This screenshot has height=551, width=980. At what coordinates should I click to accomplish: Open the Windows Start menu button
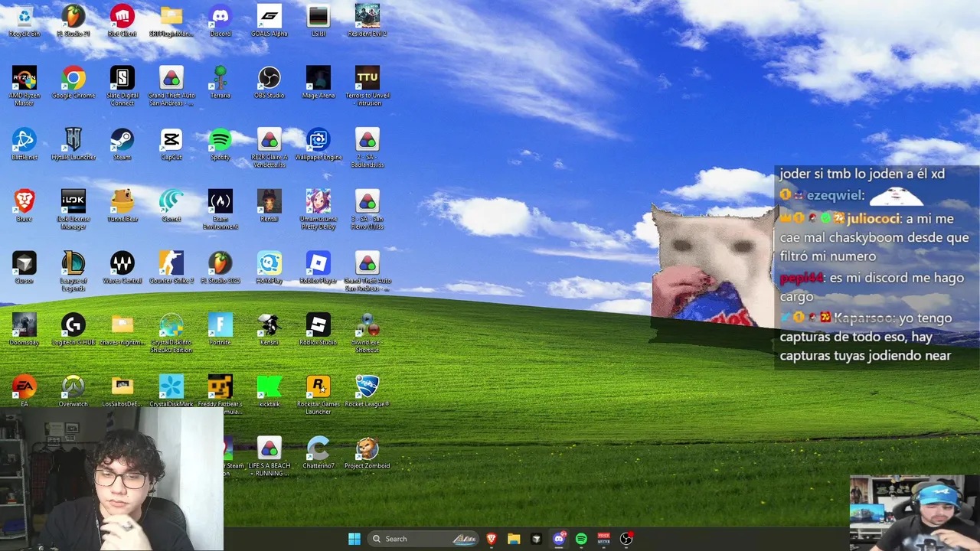tap(354, 539)
